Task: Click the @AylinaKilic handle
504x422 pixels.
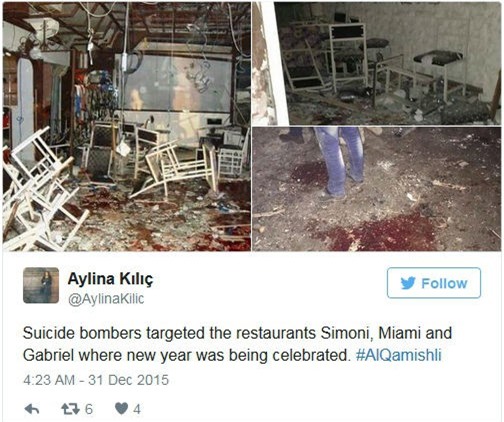Action: [x=106, y=299]
